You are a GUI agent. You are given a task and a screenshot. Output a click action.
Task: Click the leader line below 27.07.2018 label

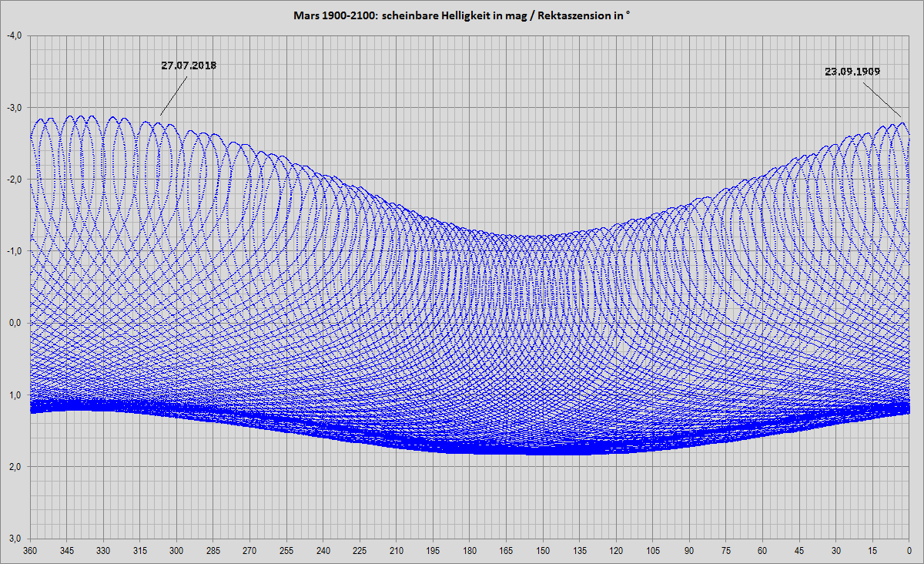click(174, 94)
